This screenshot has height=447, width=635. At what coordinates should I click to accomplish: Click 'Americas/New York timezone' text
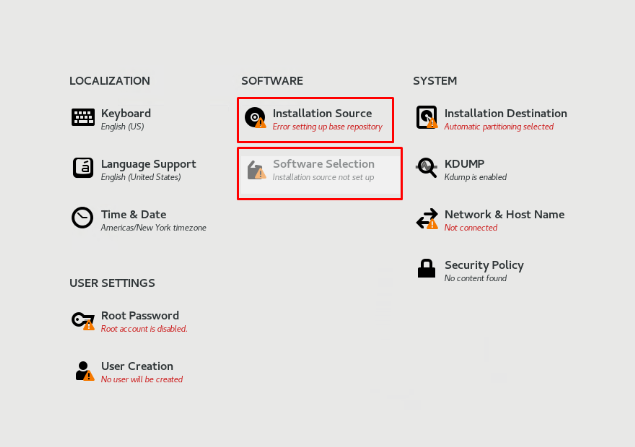[153, 228]
